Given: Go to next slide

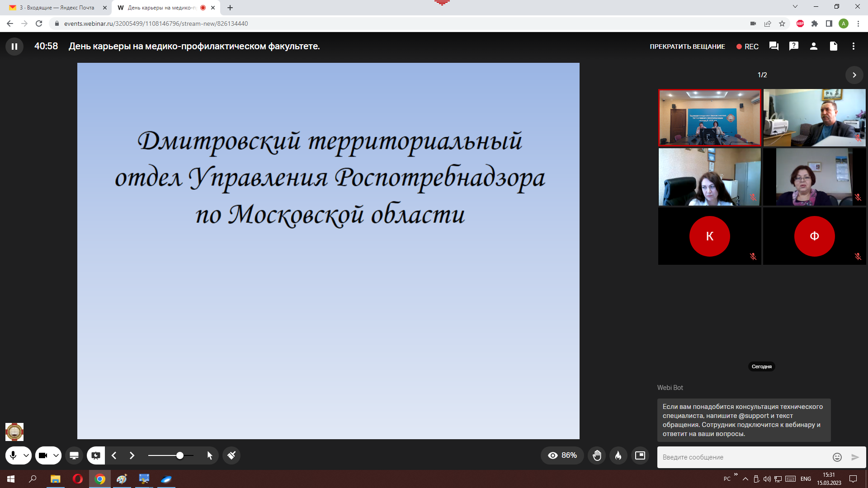Looking at the screenshot, I should [x=132, y=455].
